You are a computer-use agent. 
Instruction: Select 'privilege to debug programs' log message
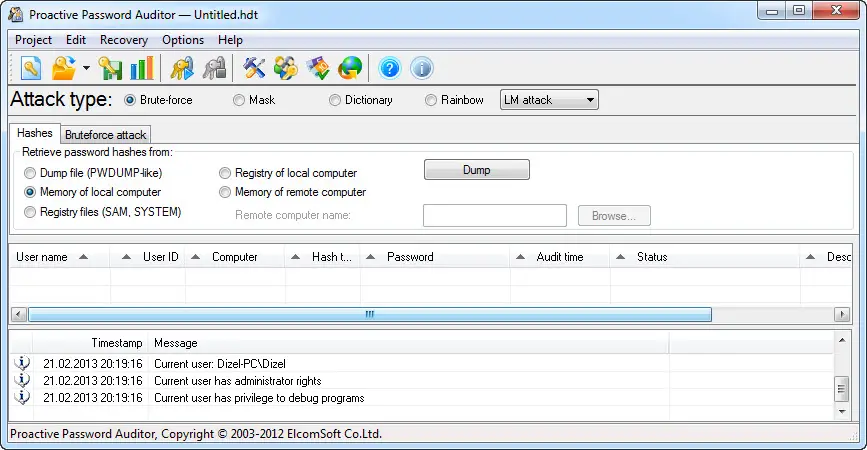pyautogui.click(x=259, y=398)
